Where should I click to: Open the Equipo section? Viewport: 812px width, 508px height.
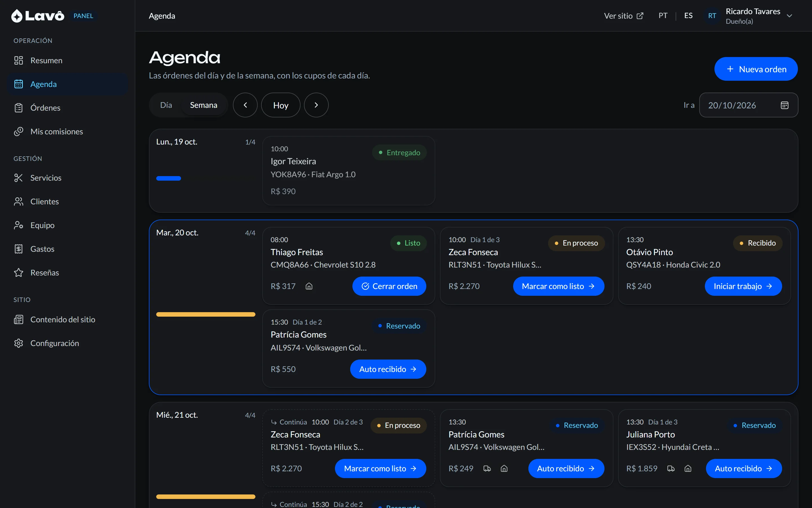67,225
